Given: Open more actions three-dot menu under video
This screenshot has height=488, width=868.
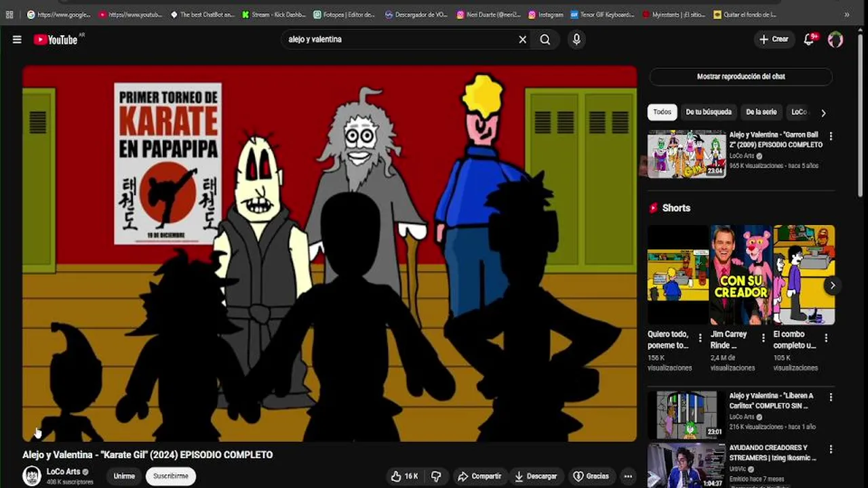Looking at the screenshot, I should 628,476.
